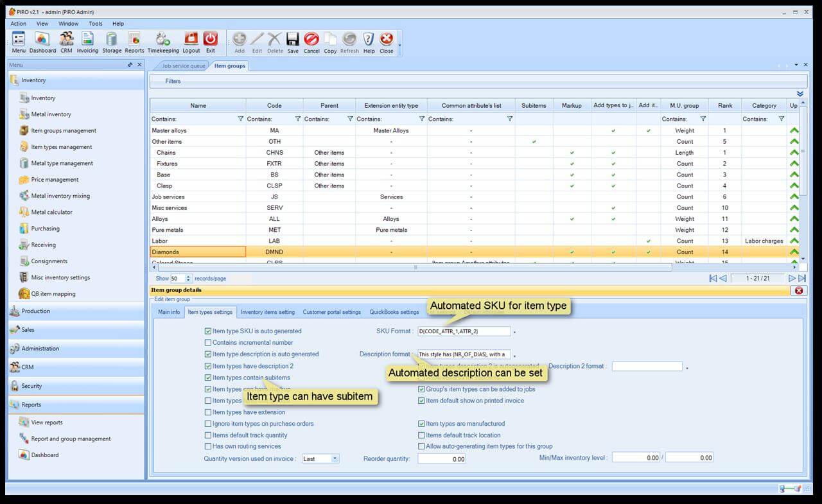Open the Tools menu
Screen dimensions: 822x504
[95, 24]
